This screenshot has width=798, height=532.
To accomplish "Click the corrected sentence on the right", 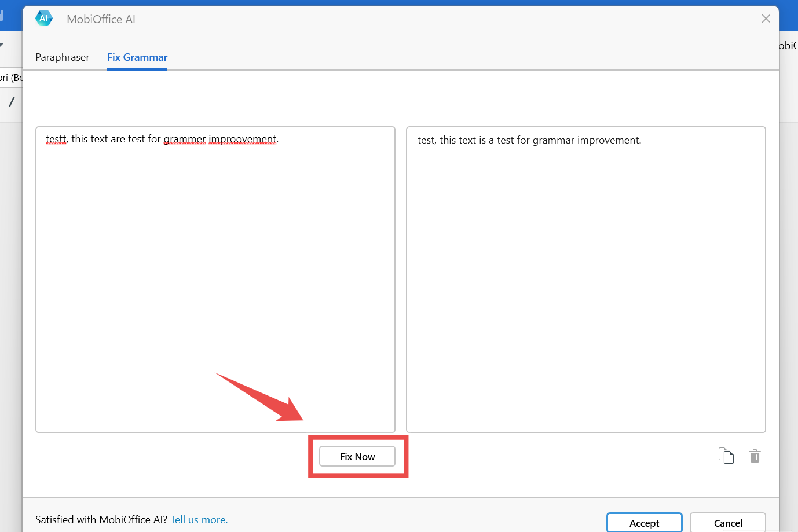I will [x=529, y=140].
